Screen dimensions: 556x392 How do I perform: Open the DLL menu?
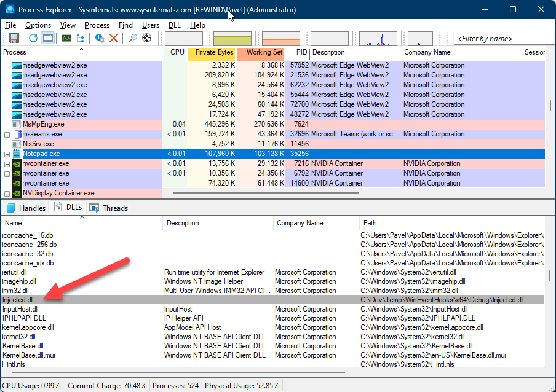[x=174, y=25]
